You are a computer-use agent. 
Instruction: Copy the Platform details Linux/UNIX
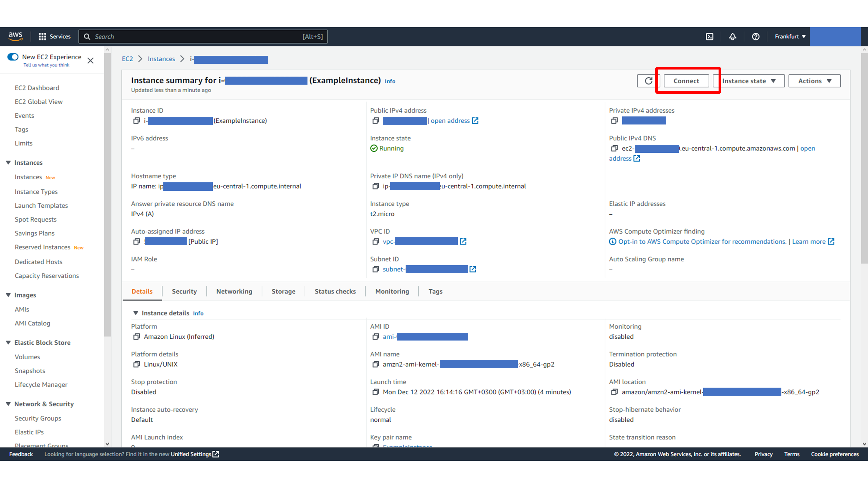136,364
